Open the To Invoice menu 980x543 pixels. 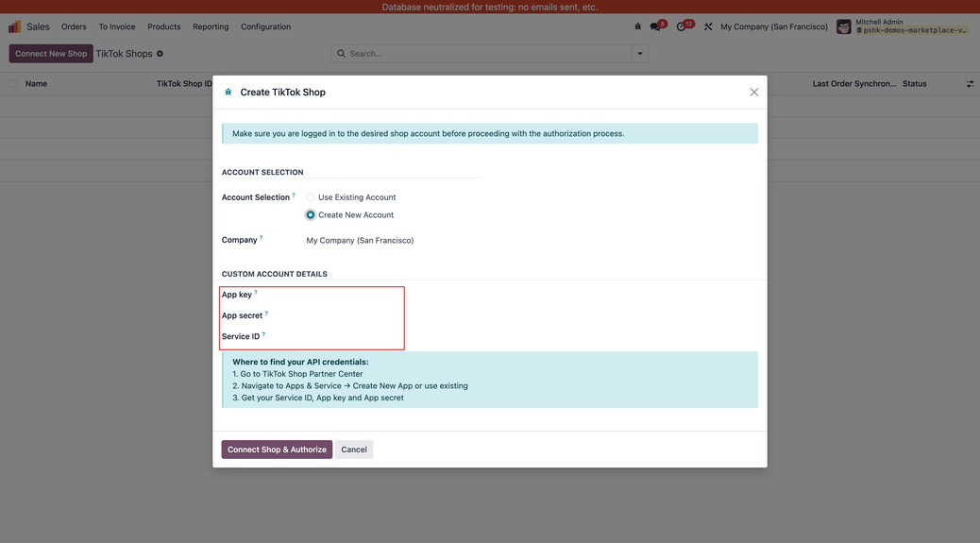coord(117,26)
